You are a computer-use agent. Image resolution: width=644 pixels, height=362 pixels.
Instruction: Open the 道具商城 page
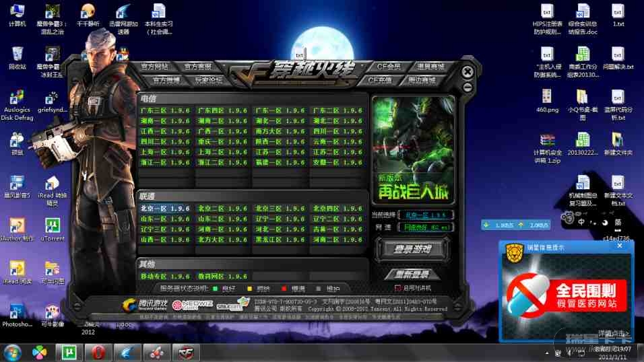(x=431, y=67)
